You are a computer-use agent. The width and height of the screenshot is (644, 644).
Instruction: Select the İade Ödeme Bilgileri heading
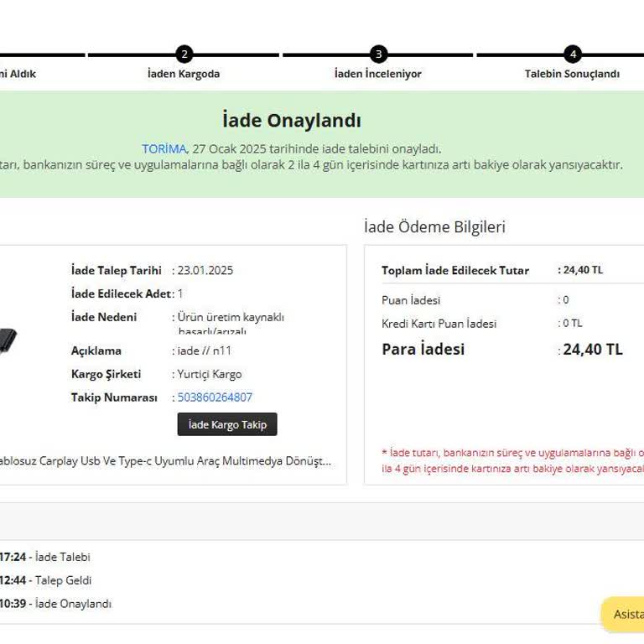pos(434,226)
